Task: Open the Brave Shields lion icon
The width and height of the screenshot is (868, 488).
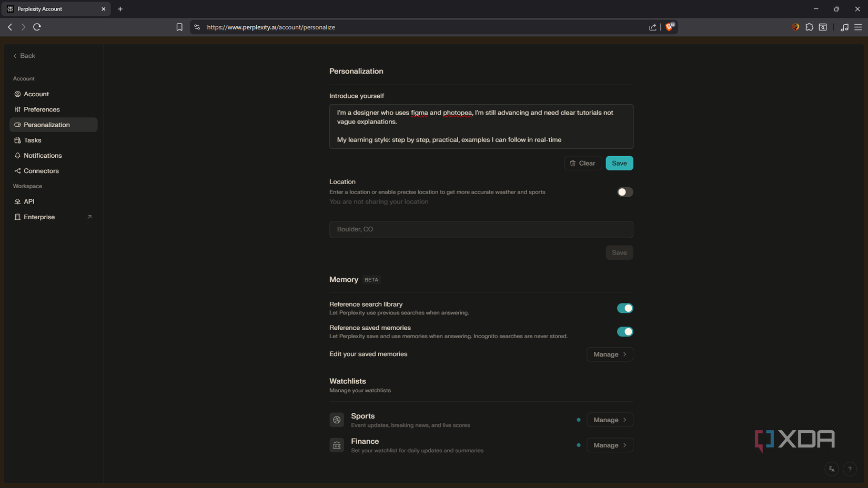Action: (670, 27)
